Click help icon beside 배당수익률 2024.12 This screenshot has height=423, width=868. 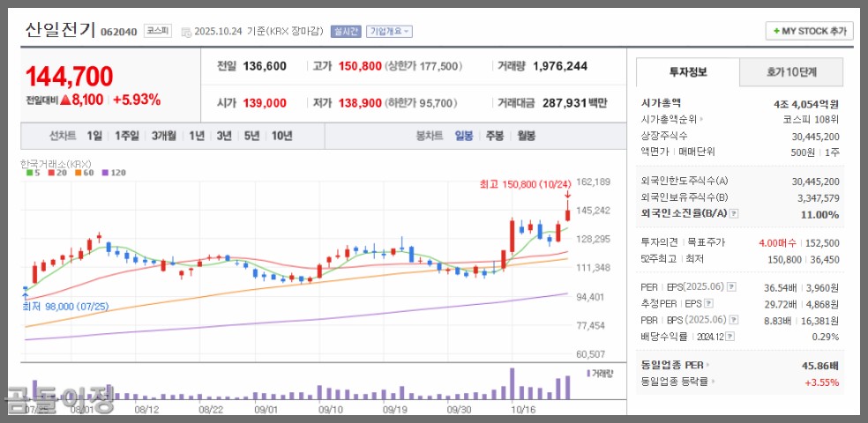[x=731, y=336]
